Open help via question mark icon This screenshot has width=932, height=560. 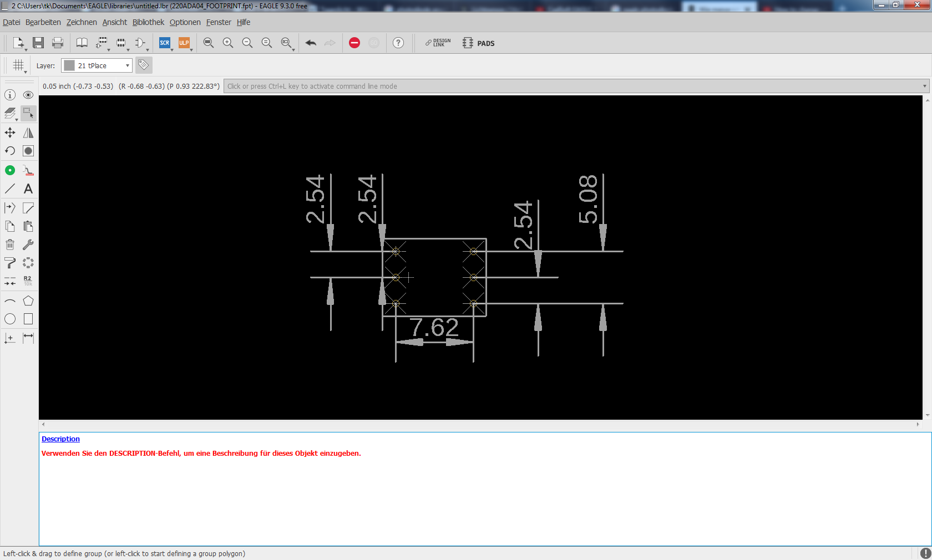click(398, 43)
